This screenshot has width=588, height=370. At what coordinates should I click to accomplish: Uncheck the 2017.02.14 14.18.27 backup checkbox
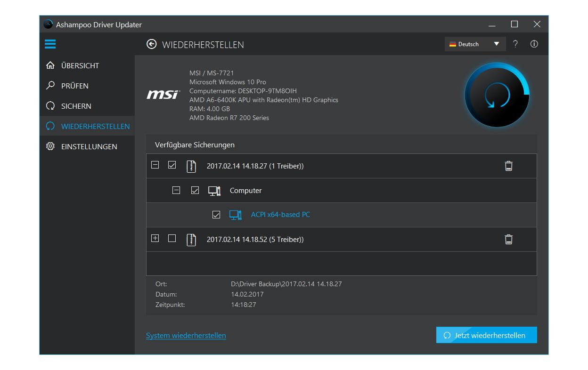coord(172,165)
